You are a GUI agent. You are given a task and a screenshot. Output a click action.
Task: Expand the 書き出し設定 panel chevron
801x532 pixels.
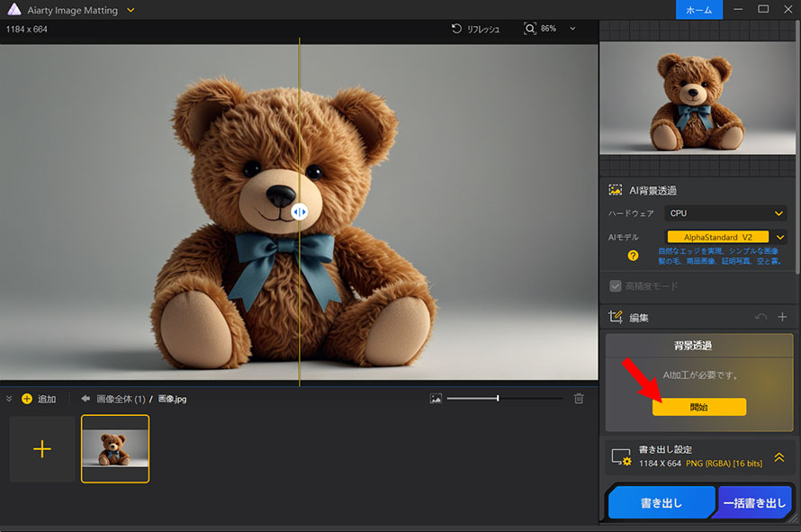pyautogui.click(x=779, y=457)
